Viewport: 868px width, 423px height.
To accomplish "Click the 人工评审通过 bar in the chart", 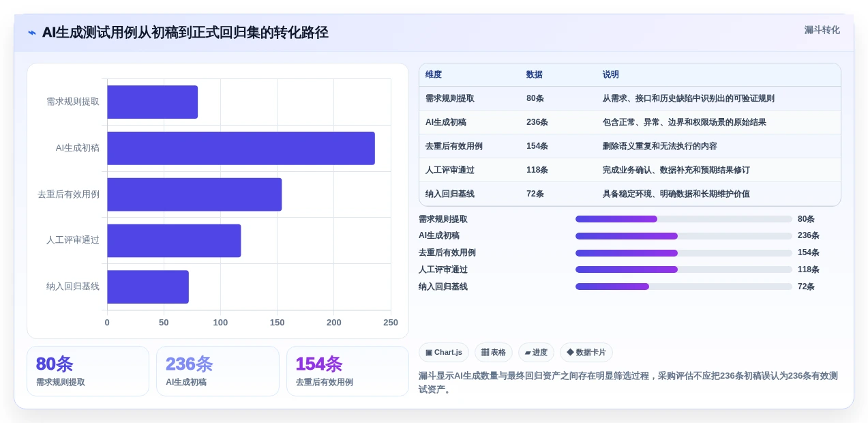I will [x=174, y=241].
